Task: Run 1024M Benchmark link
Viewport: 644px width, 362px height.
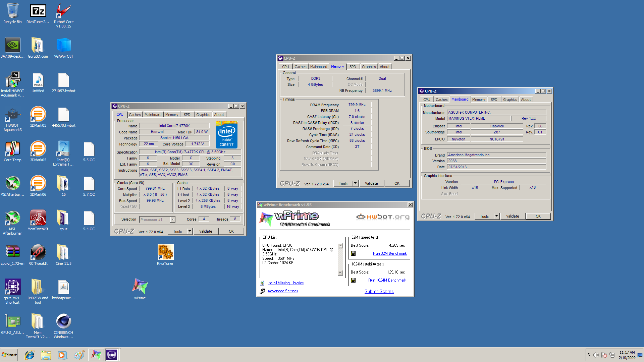Action: (x=387, y=280)
